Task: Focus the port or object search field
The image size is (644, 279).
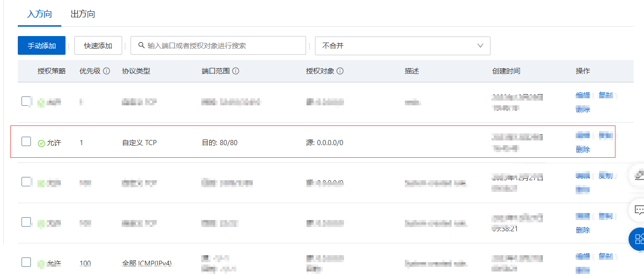Action: pos(218,46)
